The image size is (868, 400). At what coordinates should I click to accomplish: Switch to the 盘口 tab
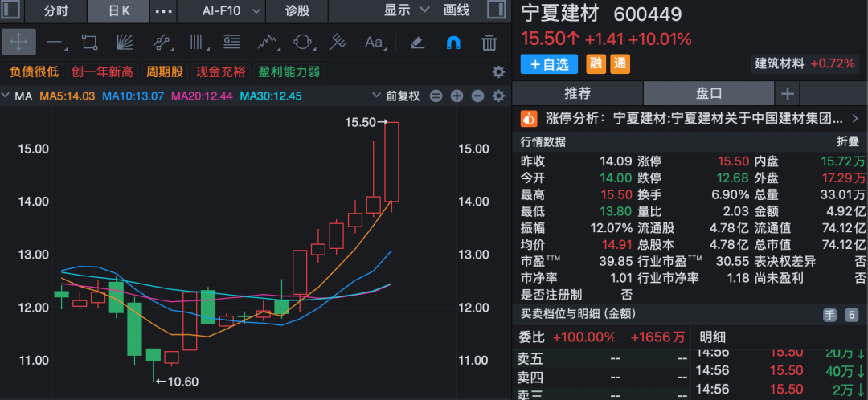click(709, 93)
